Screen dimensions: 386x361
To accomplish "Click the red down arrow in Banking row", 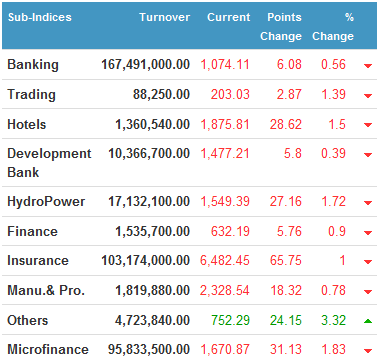I will (368, 66).
